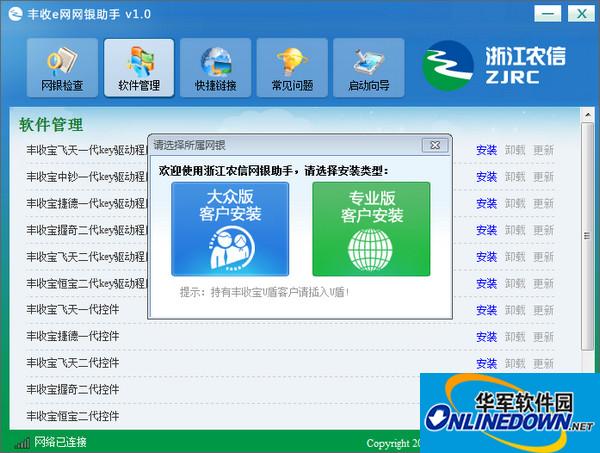Select the 软件管理 toolbar icon
The image size is (600, 453).
tap(139, 68)
